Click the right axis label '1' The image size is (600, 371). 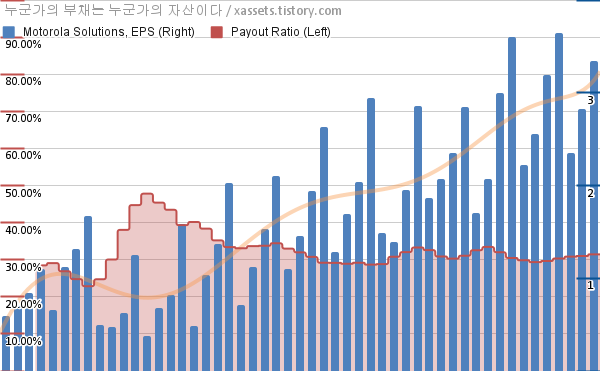pos(590,285)
